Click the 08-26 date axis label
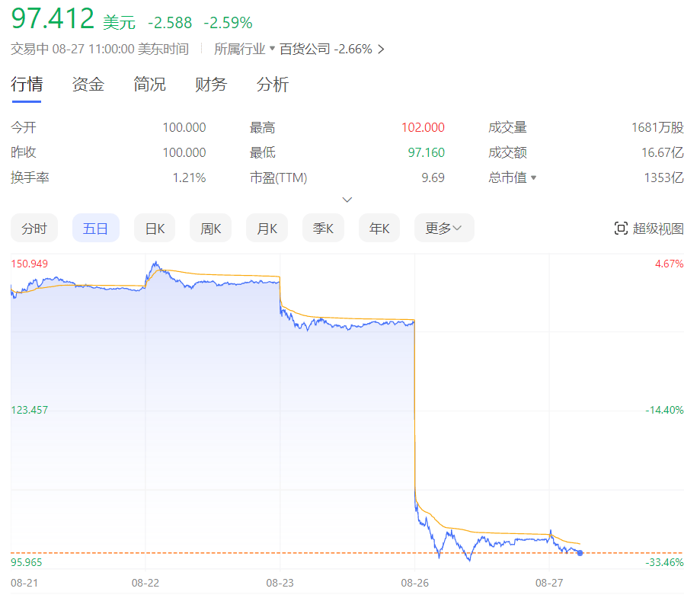700x598 pixels. [414, 583]
